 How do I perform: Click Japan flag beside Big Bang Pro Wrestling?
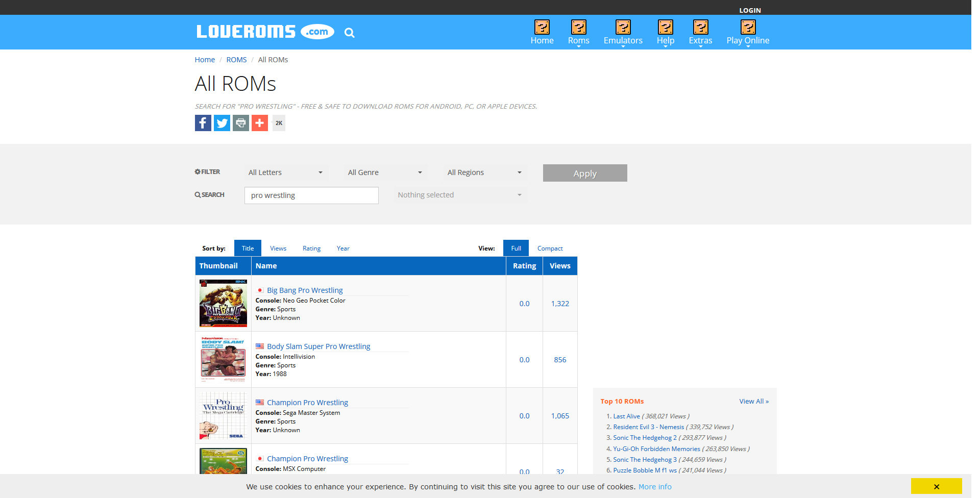(260, 290)
